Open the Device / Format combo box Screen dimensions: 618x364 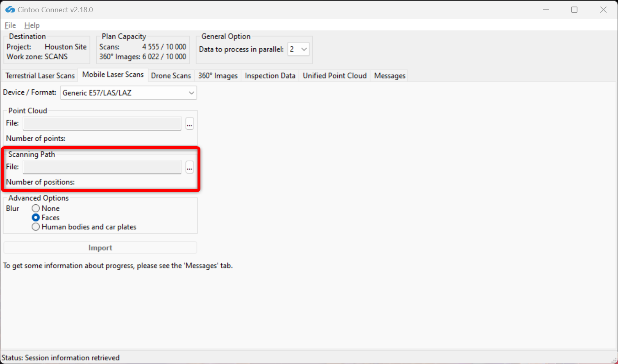point(129,93)
